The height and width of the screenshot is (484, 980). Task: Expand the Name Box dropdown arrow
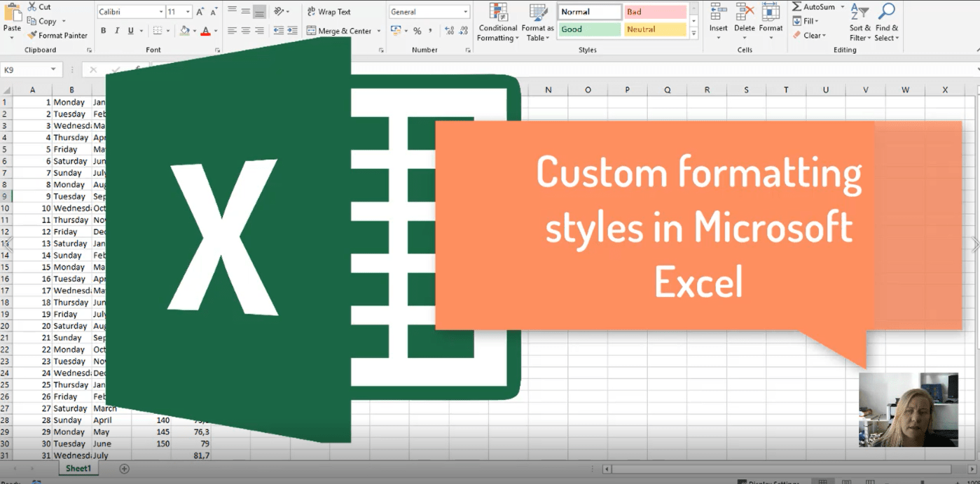pyautogui.click(x=53, y=70)
